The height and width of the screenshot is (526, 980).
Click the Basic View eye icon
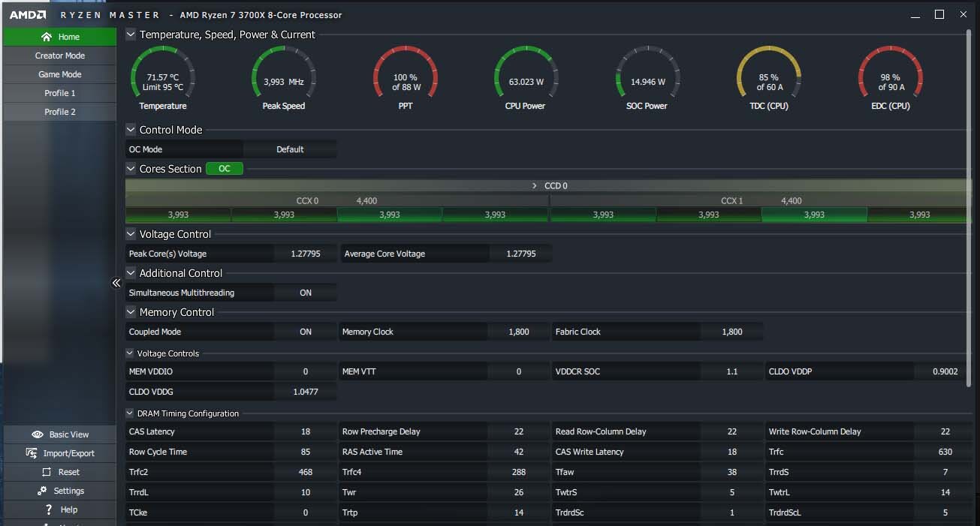tap(38, 434)
